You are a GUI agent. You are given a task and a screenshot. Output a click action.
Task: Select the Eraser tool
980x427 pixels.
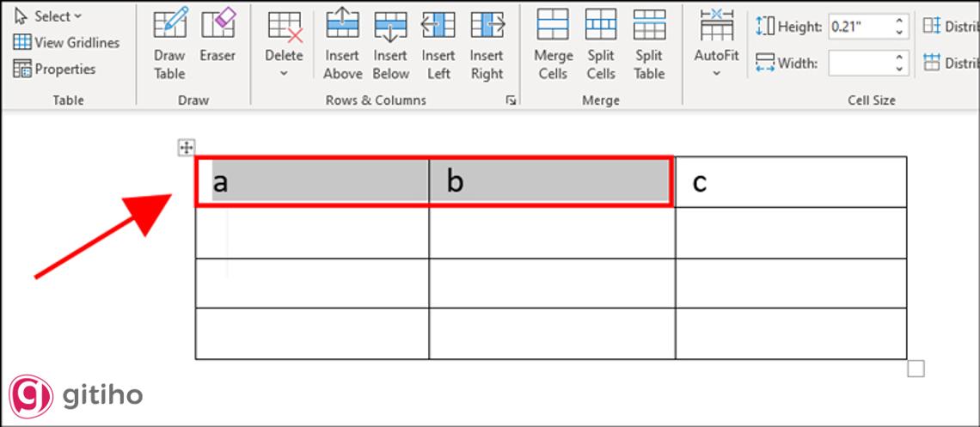pos(217,43)
